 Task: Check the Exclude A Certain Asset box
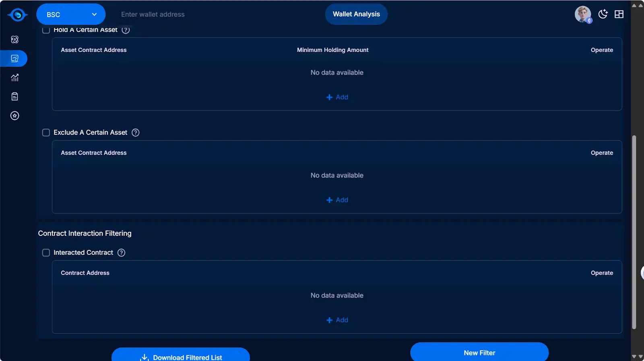tap(46, 133)
